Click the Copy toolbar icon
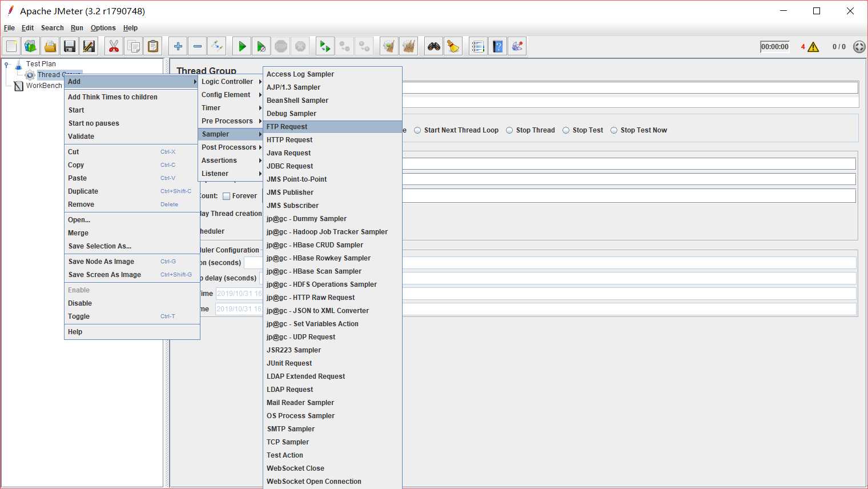 click(134, 46)
